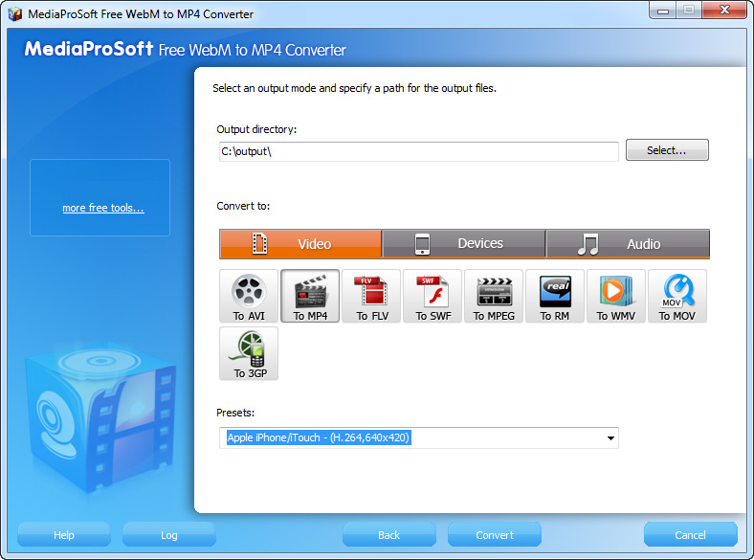This screenshot has width=754, height=560.
Task: Select the To 3GP mobile icon
Action: tap(249, 353)
